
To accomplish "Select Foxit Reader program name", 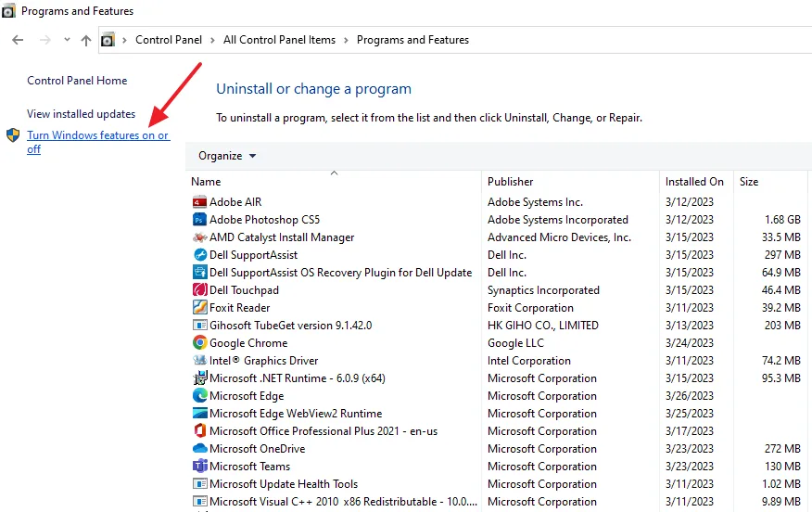I will 240,308.
